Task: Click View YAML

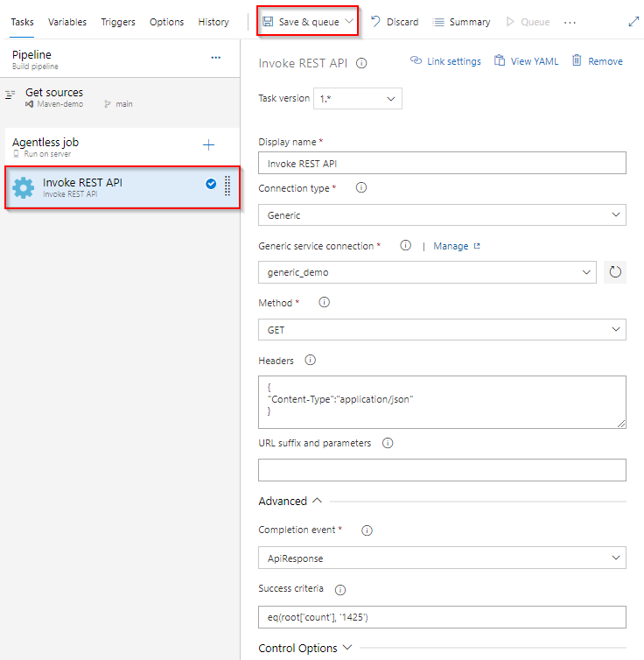Action: [x=526, y=61]
